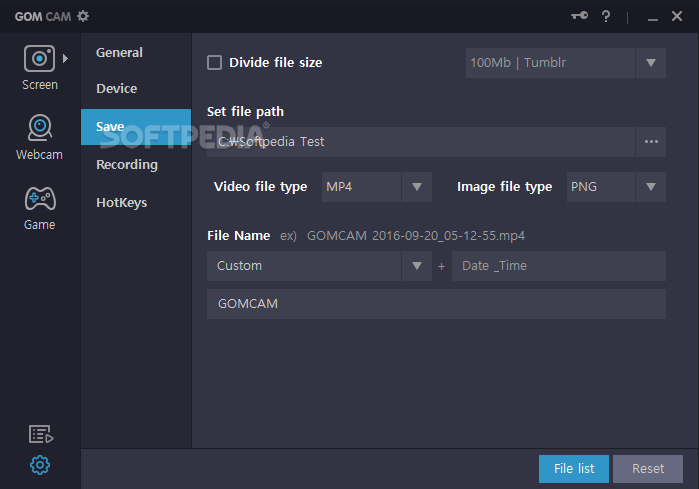Open the recorded file list icon in sidebar
The width and height of the screenshot is (699, 489).
[x=41, y=434]
